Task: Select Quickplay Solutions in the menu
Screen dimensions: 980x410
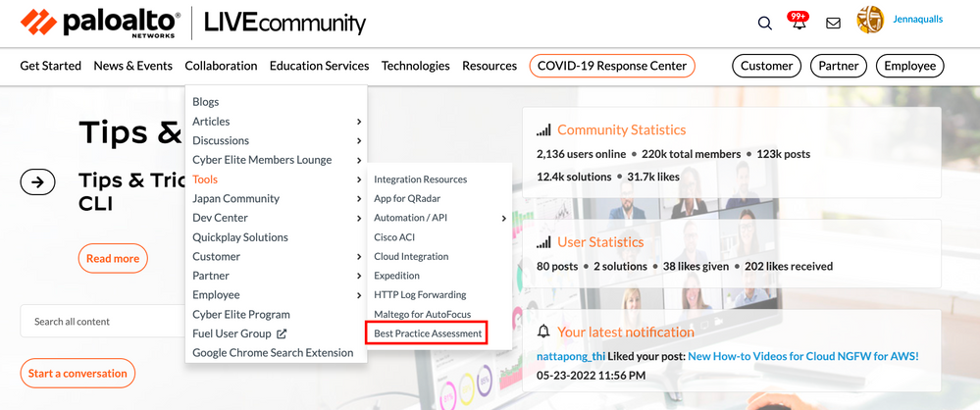Action: coord(240,237)
